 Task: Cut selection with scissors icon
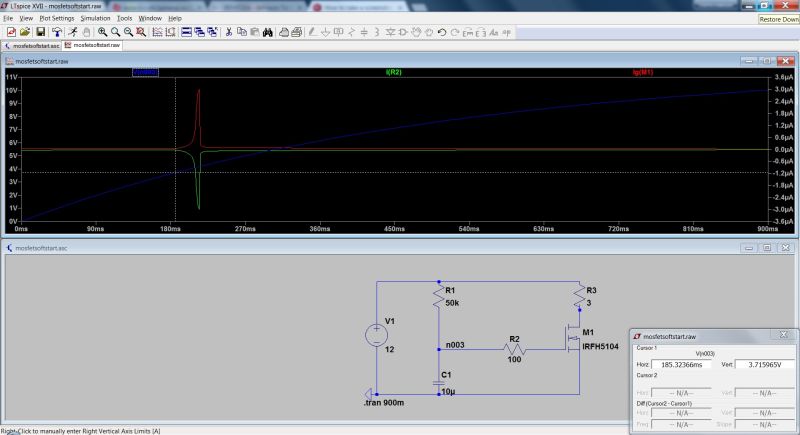229,32
